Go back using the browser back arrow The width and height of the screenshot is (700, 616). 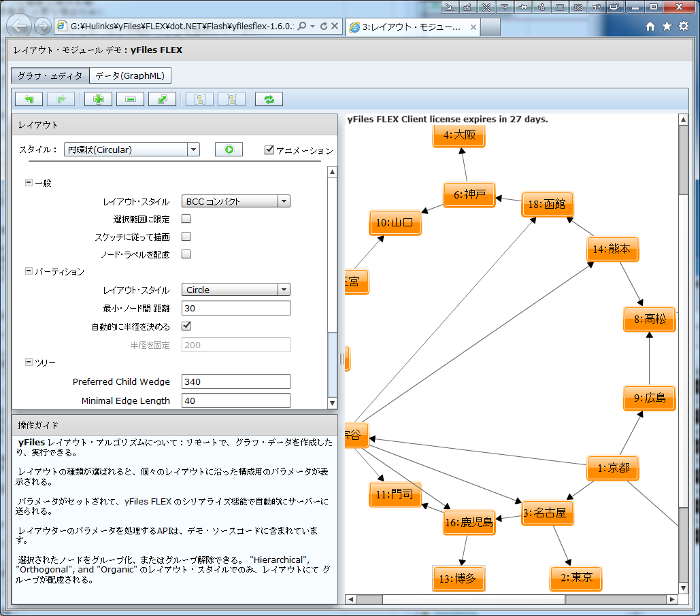coord(19,26)
